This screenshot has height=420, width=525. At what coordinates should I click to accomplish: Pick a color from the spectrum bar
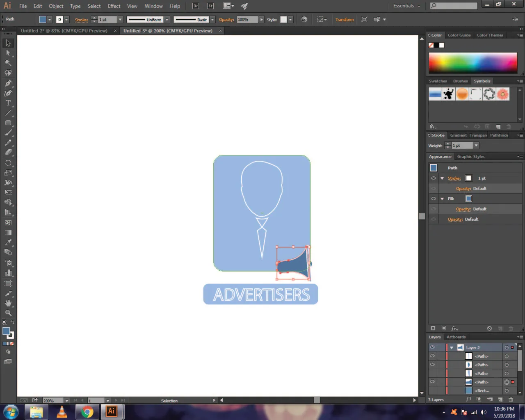473,63
